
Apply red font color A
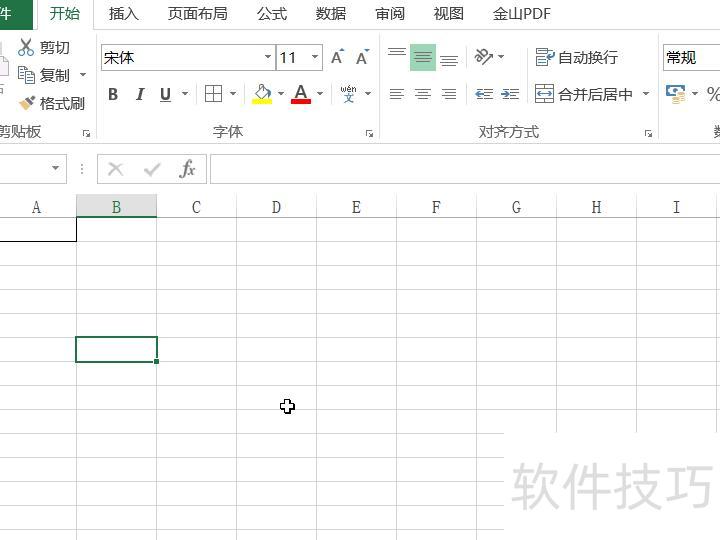click(x=301, y=94)
